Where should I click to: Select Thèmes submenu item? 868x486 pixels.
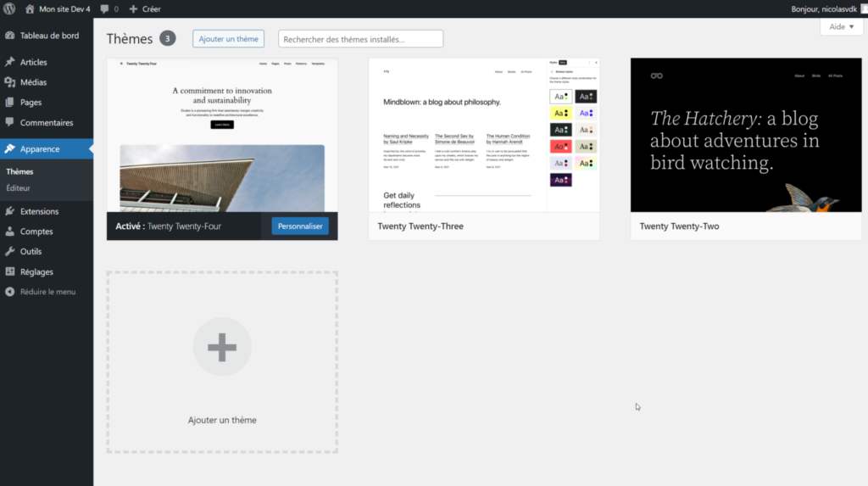19,172
